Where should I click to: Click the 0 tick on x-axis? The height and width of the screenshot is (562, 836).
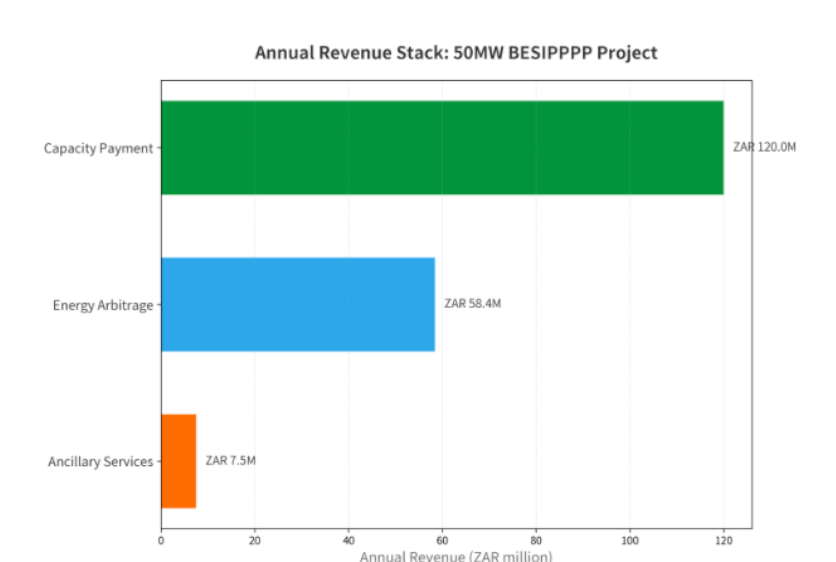pyautogui.click(x=161, y=540)
